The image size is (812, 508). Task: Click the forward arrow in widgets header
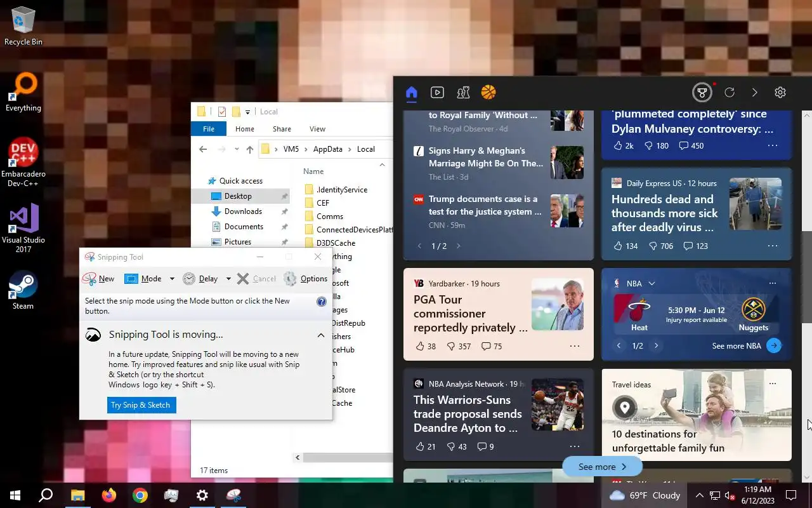[755, 93]
